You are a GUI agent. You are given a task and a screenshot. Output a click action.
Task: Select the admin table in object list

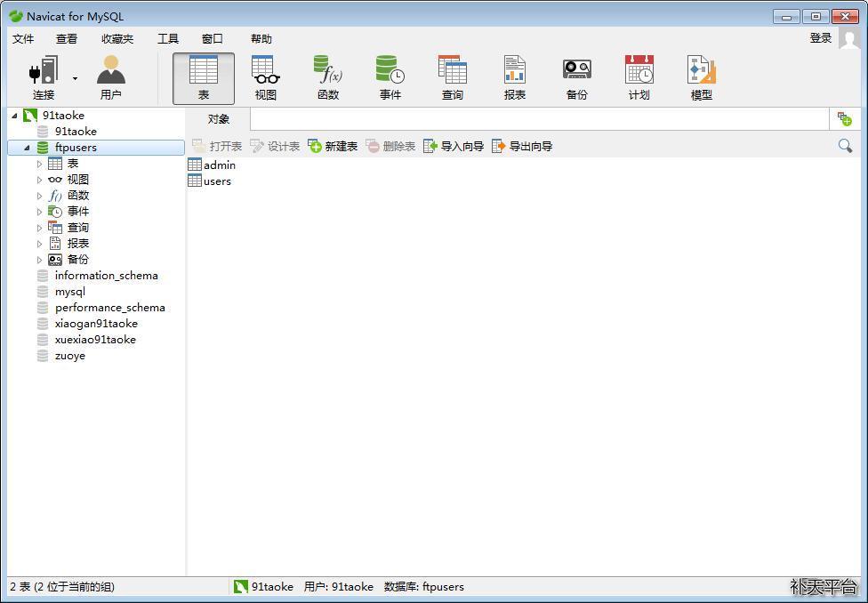point(212,165)
